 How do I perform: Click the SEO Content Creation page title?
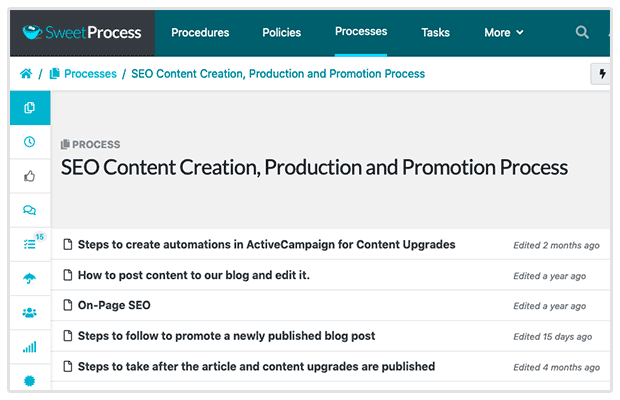314,168
